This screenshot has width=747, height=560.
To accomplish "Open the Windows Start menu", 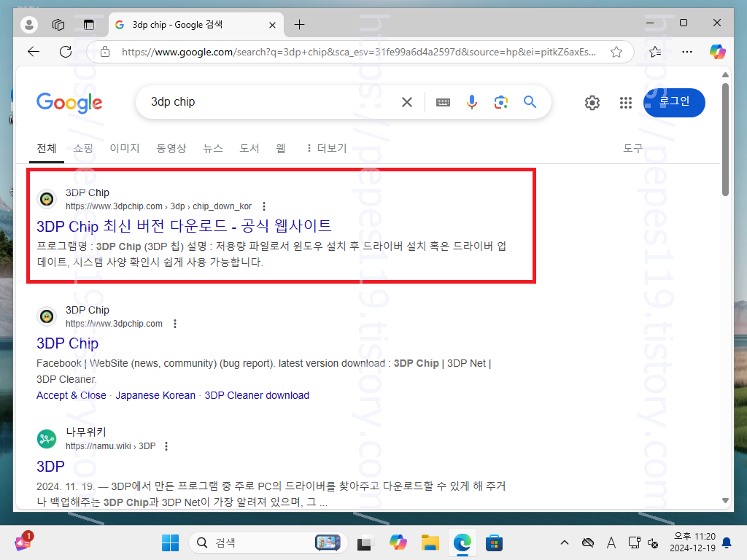I will (x=170, y=542).
